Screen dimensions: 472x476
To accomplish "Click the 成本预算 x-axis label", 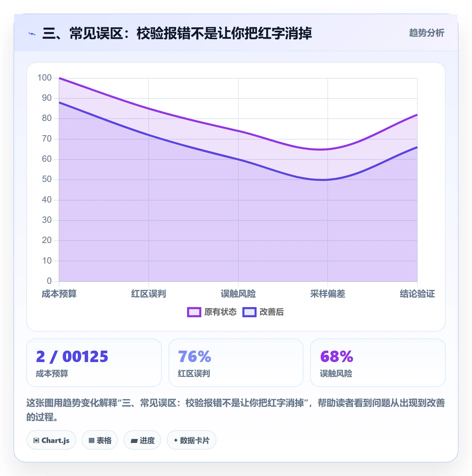I will [x=59, y=294].
